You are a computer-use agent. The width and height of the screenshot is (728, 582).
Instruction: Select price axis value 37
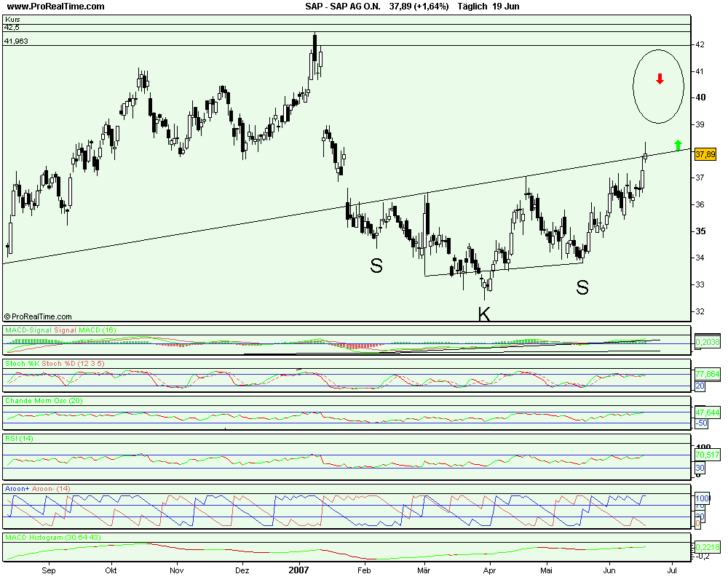(x=700, y=178)
